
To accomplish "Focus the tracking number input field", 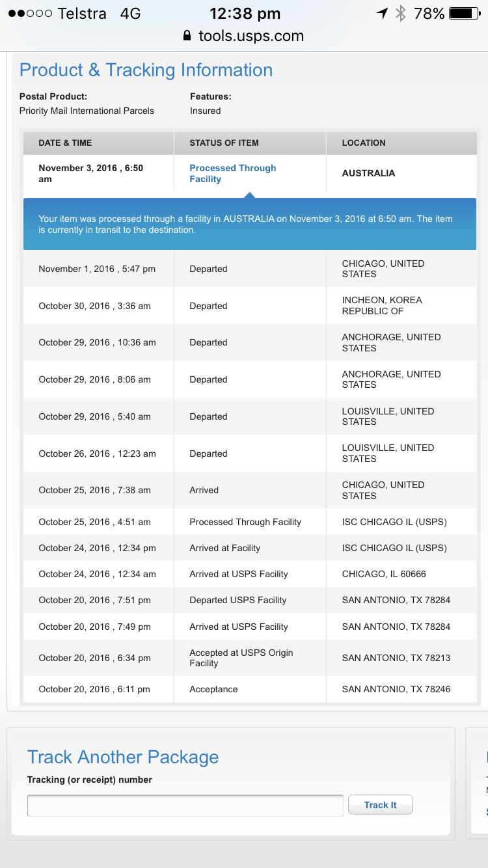I will pyautogui.click(x=185, y=805).
